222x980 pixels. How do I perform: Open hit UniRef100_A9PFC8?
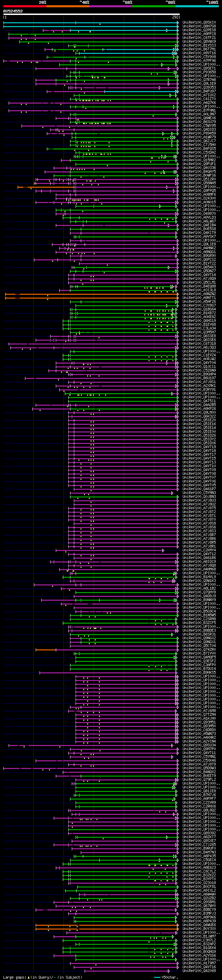click(x=199, y=34)
